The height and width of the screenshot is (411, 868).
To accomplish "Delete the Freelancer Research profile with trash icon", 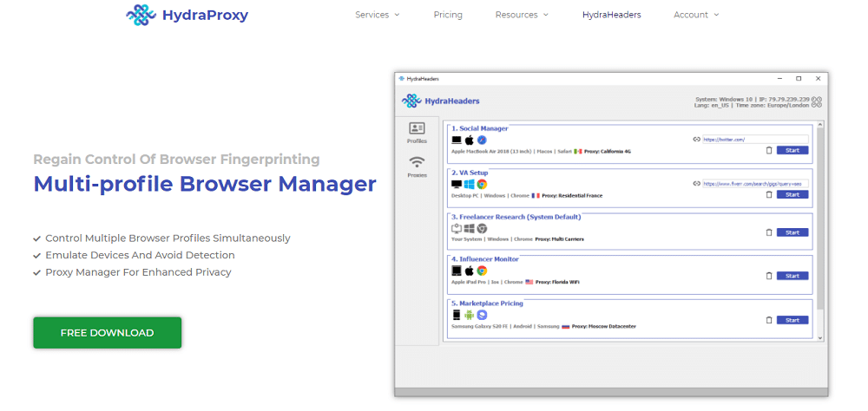I will tap(768, 232).
